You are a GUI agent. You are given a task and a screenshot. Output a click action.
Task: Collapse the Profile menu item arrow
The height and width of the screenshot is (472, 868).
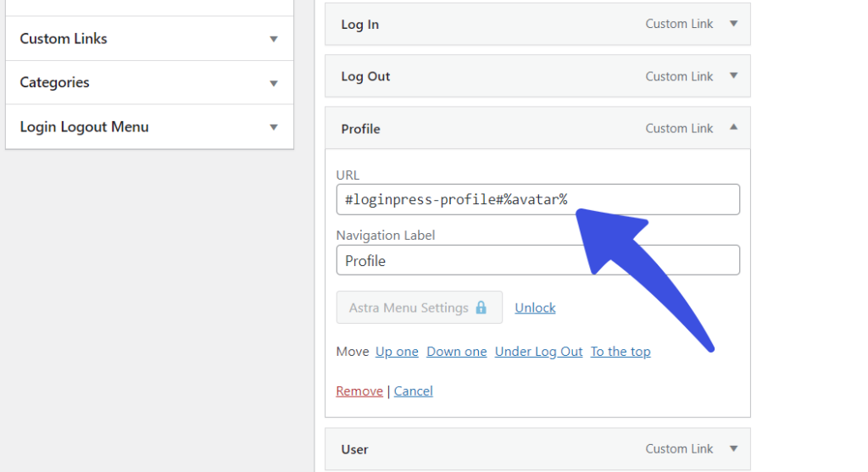pyautogui.click(x=733, y=127)
